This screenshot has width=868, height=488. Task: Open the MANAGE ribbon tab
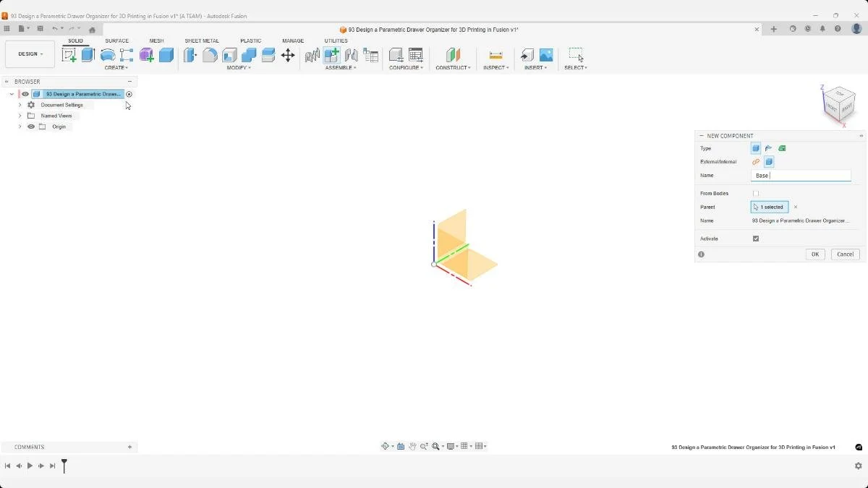[x=293, y=40]
